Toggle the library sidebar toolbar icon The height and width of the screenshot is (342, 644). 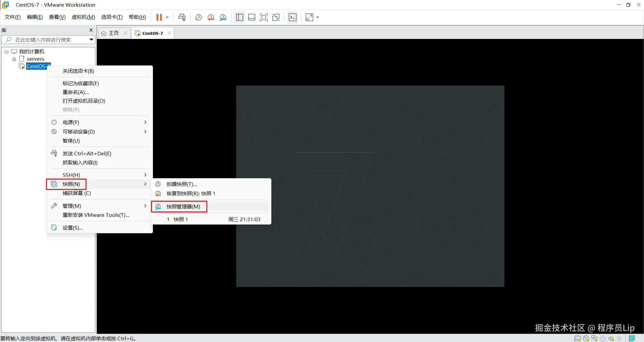pos(239,17)
